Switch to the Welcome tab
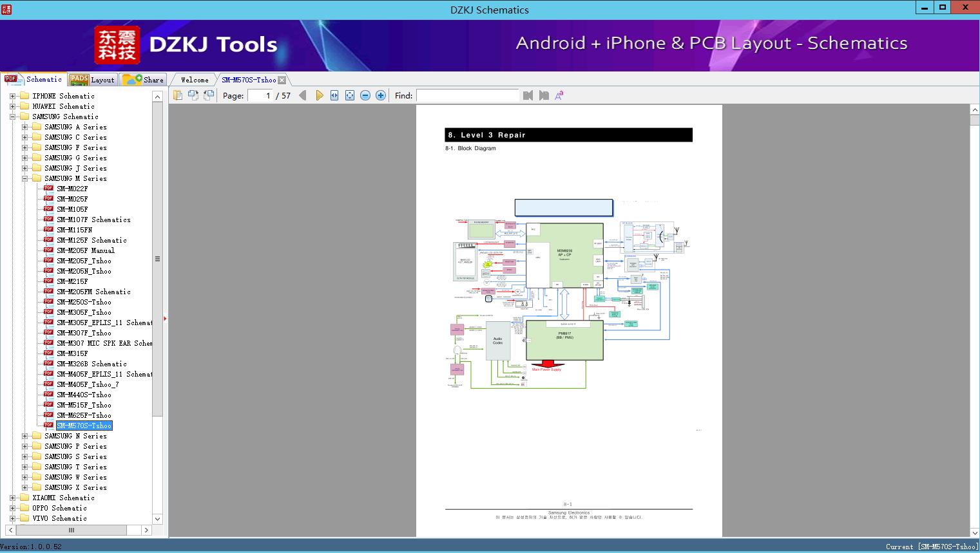 pyautogui.click(x=195, y=80)
